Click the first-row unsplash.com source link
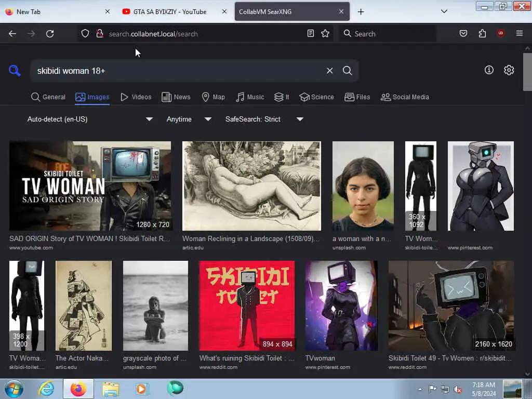Screen dimensions: 532x399 349,248
